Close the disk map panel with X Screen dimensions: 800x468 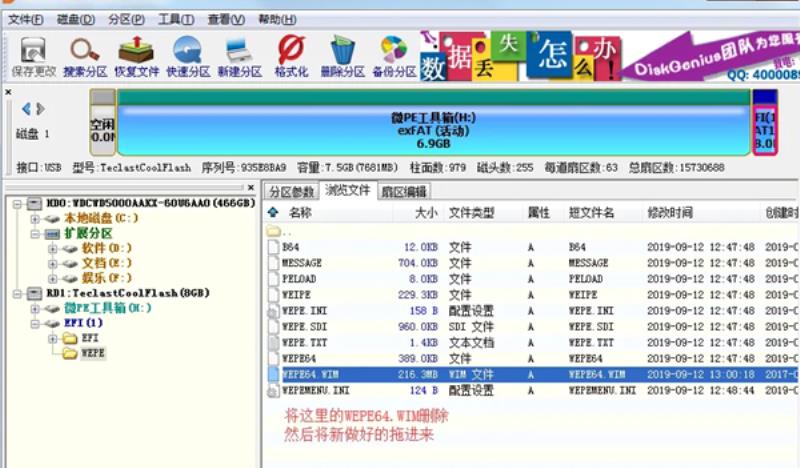click(8, 92)
